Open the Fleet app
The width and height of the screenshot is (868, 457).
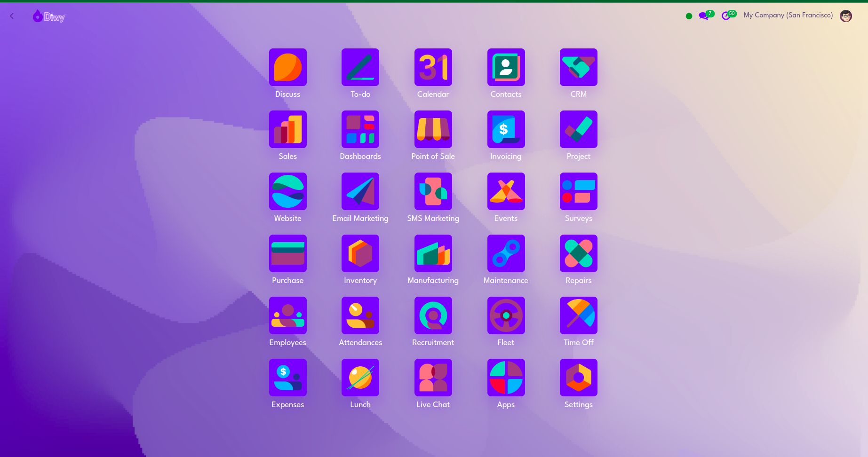[506, 315]
